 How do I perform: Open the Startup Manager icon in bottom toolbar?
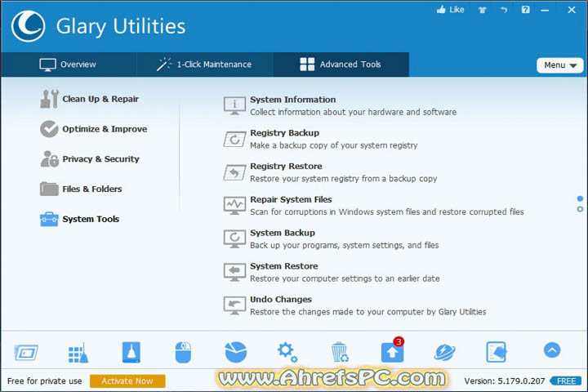point(26,352)
